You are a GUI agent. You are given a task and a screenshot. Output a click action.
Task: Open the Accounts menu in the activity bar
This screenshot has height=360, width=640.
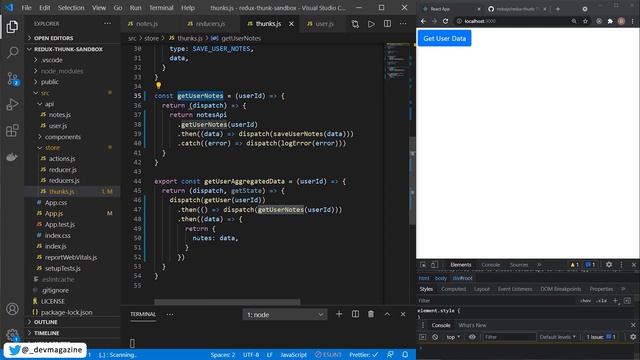(12, 309)
